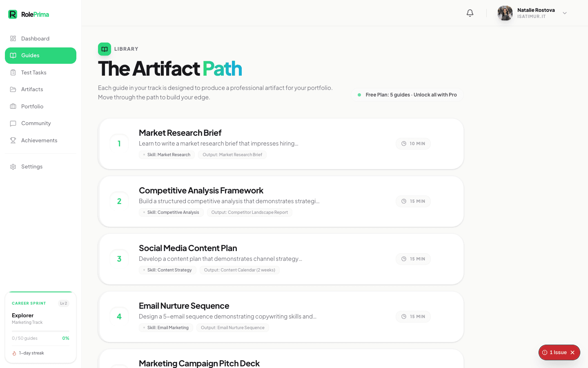
Task: Click the Portfolio briefcase icon
Action: pos(13,106)
